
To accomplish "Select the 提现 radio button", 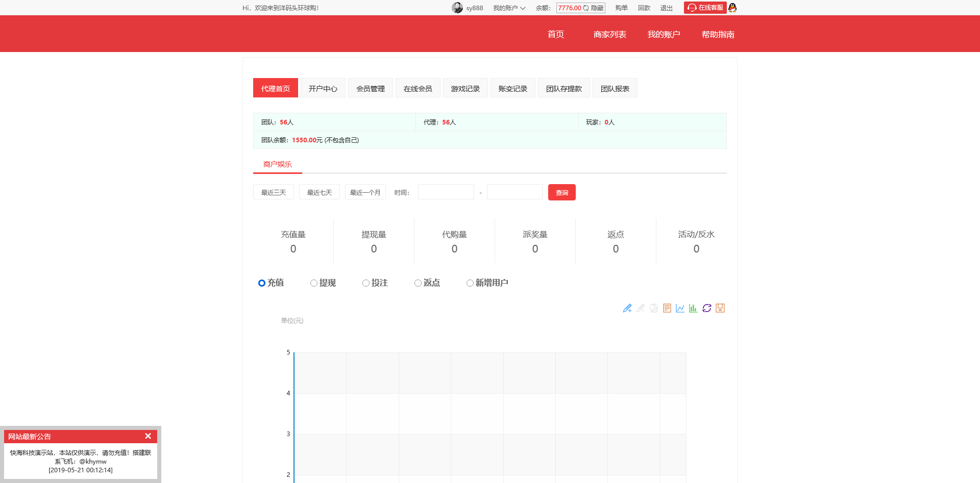I will (314, 283).
